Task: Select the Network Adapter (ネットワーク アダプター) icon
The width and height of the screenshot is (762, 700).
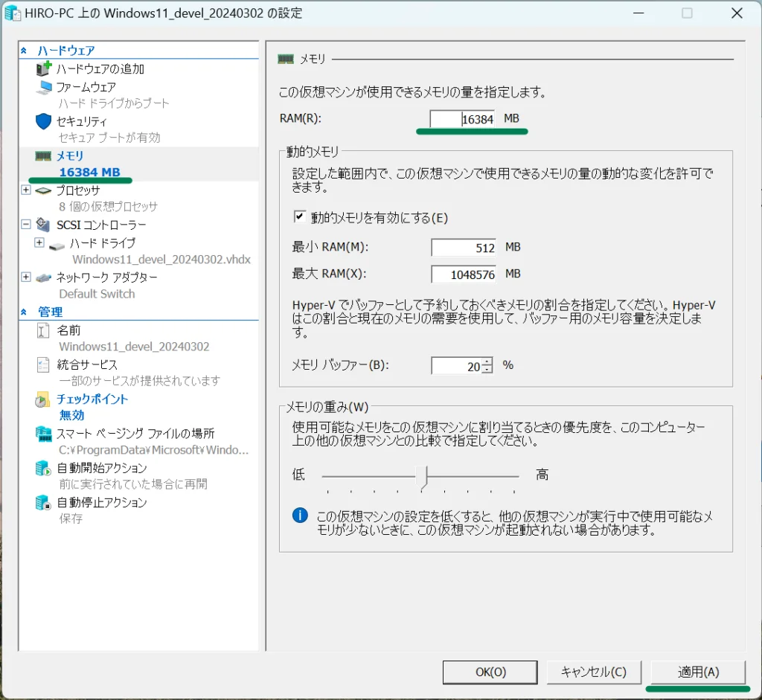Action: click(x=44, y=277)
